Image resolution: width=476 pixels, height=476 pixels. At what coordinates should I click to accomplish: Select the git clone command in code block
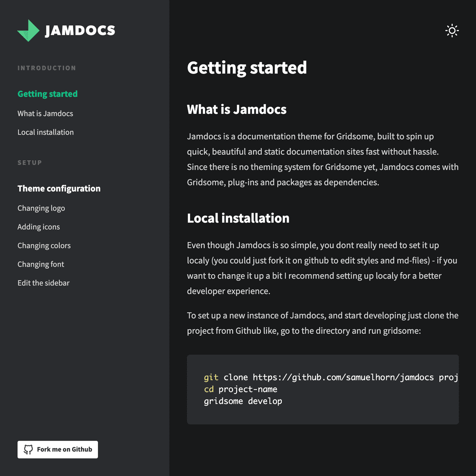coord(325,377)
